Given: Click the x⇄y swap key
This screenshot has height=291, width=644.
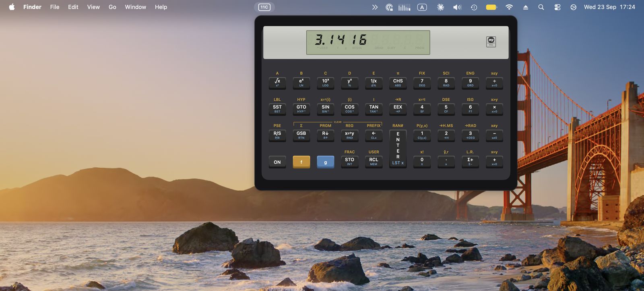Looking at the screenshot, I should 350,135.
